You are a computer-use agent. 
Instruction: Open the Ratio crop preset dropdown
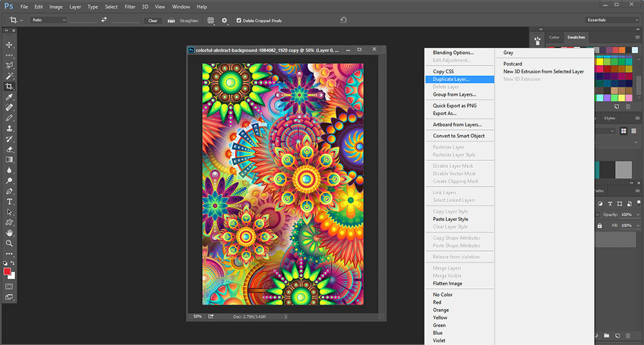point(48,20)
